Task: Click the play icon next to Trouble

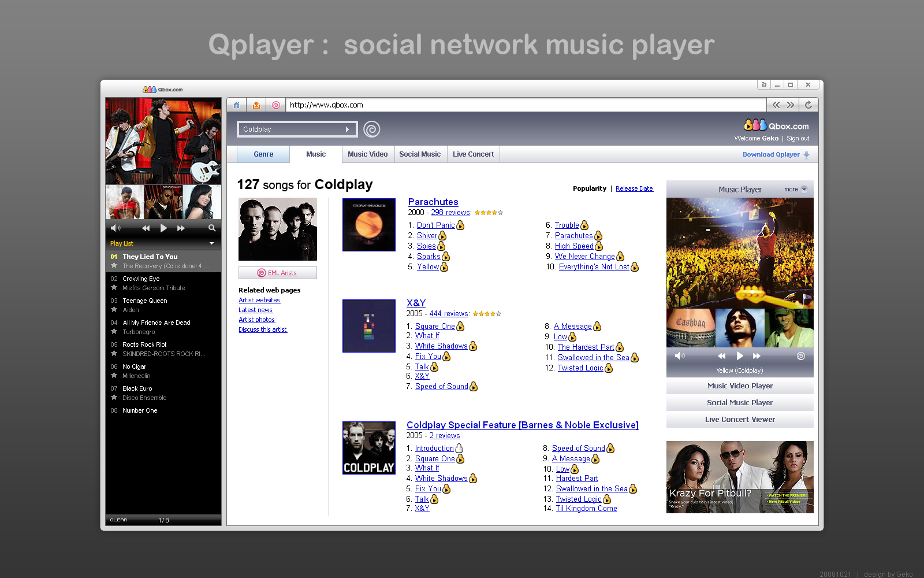Action: (x=584, y=225)
